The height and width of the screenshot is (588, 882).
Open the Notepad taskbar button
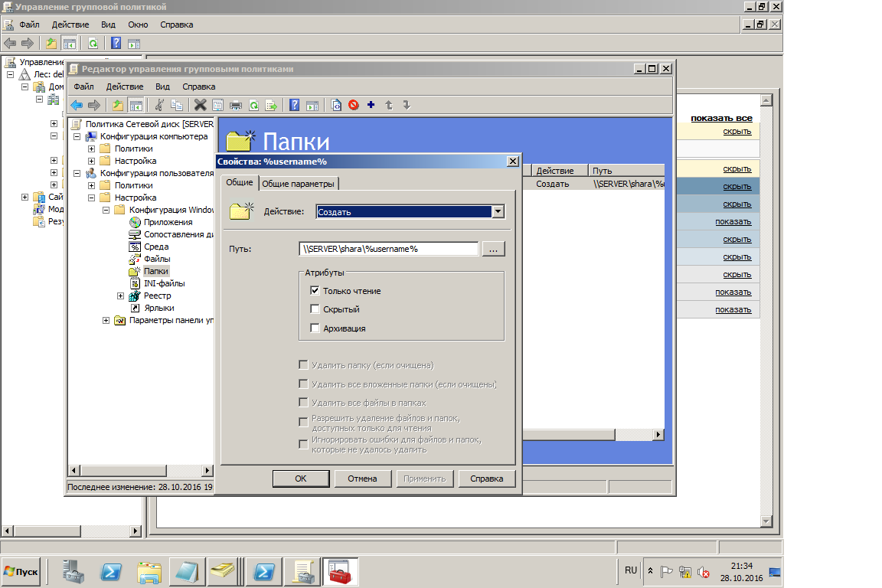click(x=186, y=572)
